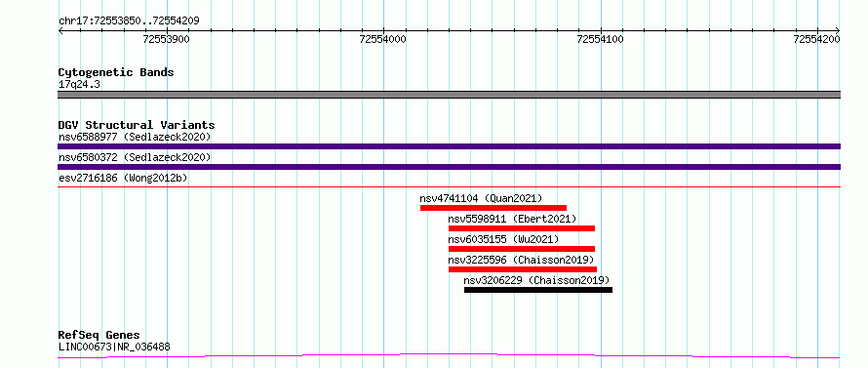Click the left arrowhead of the ruler

60,31
